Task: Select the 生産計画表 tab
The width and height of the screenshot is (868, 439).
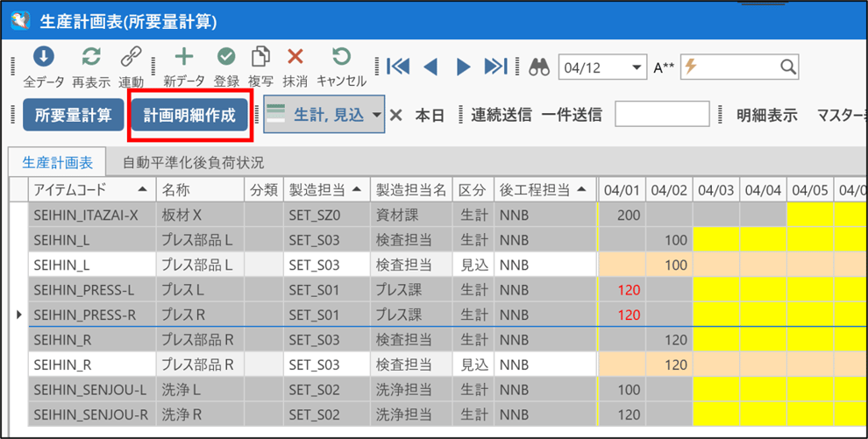Action: (x=56, y=162)
